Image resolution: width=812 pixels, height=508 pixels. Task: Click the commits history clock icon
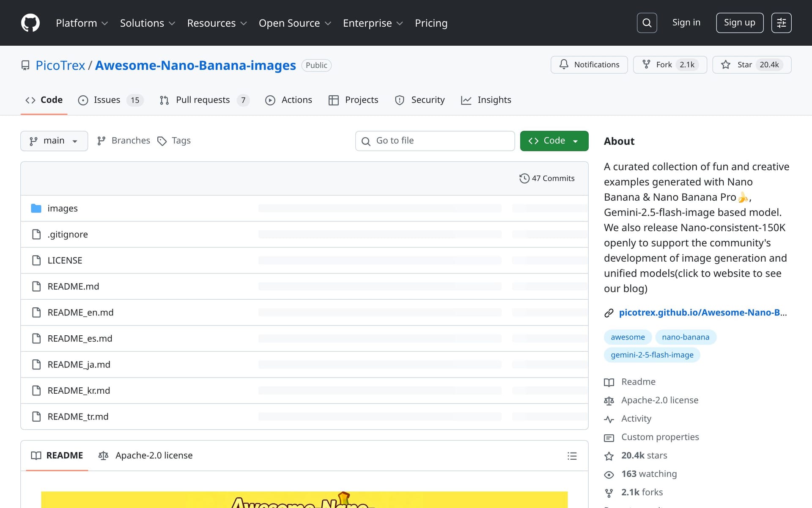[x=524, y=178]
